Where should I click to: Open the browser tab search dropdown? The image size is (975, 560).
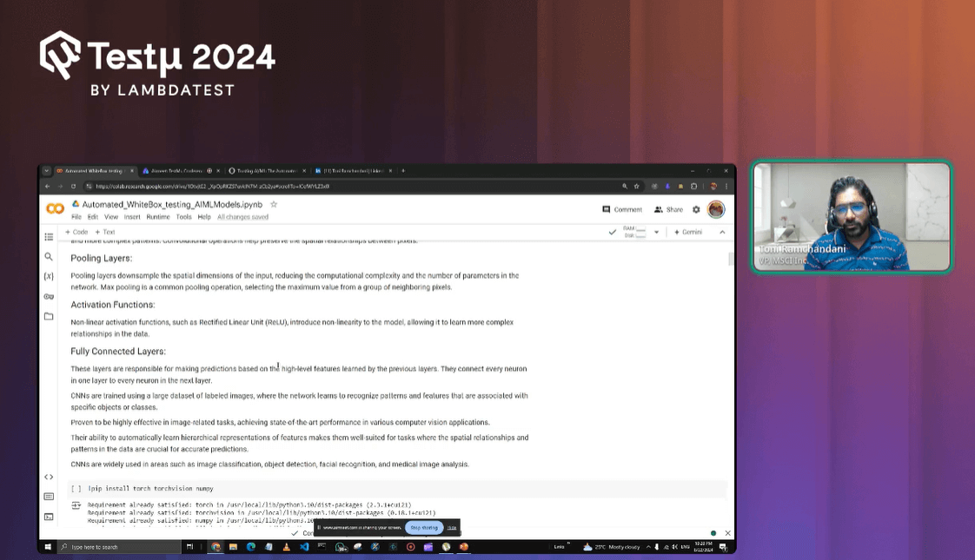(47, 170)
